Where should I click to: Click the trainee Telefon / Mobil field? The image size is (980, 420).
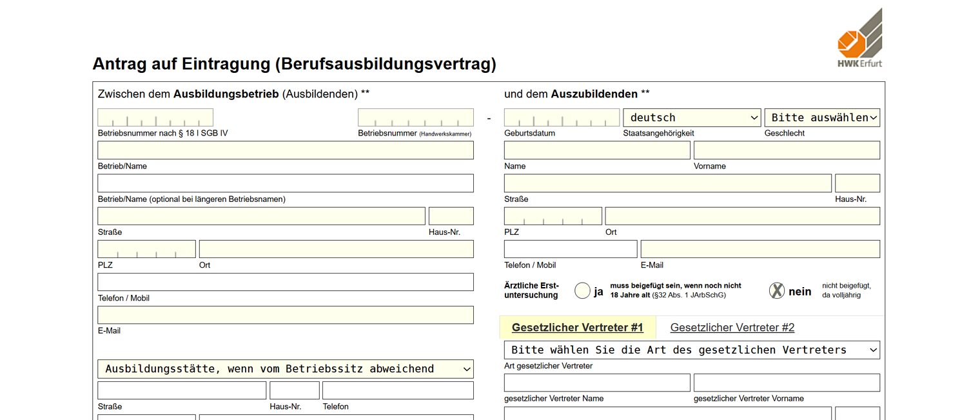pos(570,249)
